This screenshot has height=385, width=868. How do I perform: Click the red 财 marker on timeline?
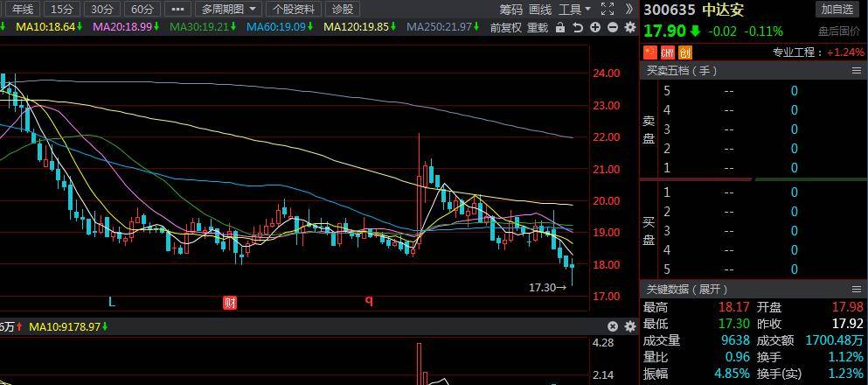pyautogui.click(x=230, y=303)
